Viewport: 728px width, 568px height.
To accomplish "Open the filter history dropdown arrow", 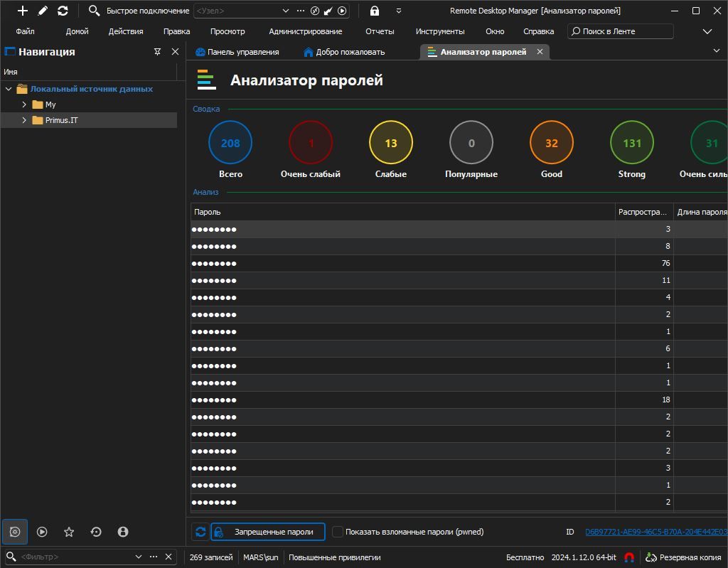I will 139,557.
